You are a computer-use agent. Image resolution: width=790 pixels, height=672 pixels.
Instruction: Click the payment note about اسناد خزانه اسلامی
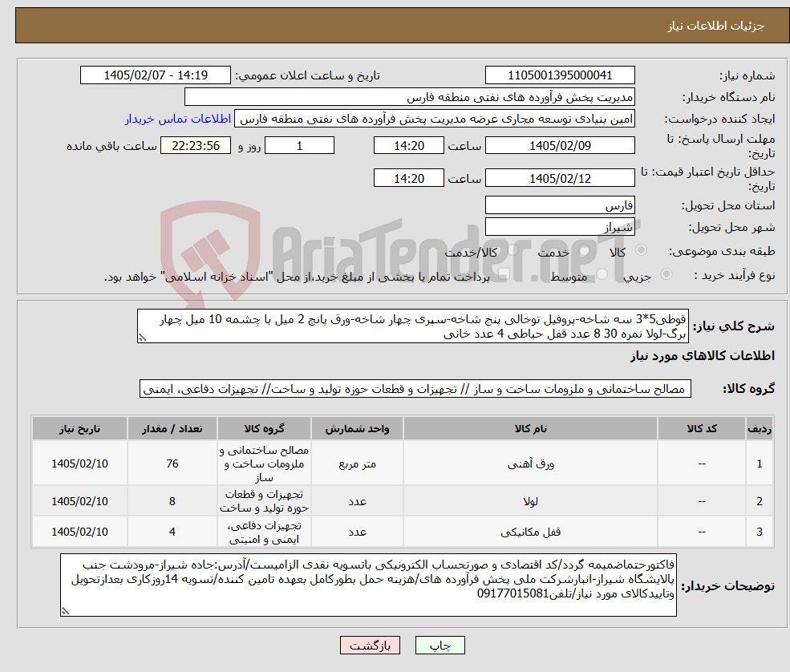[x=297, y=277]
